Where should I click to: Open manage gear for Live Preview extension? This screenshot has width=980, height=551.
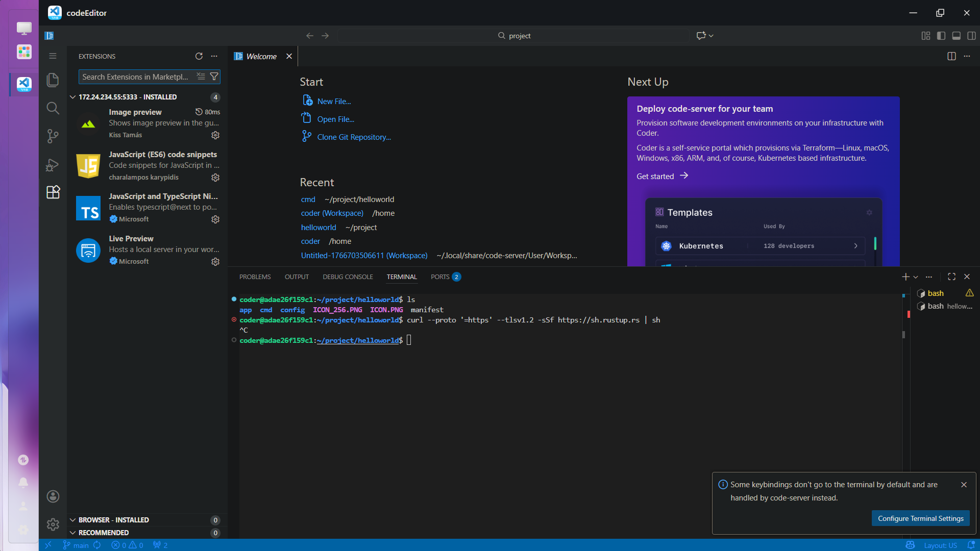pyautogui.click(x=215, y=262)
